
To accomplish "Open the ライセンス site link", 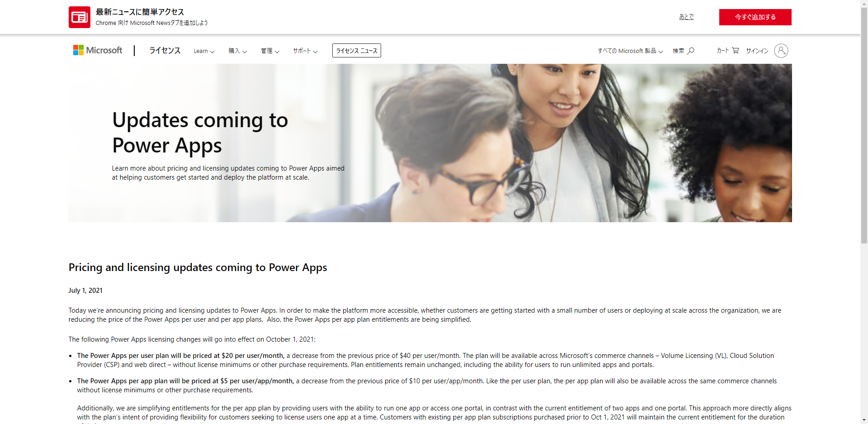I will tap(165, 51).
